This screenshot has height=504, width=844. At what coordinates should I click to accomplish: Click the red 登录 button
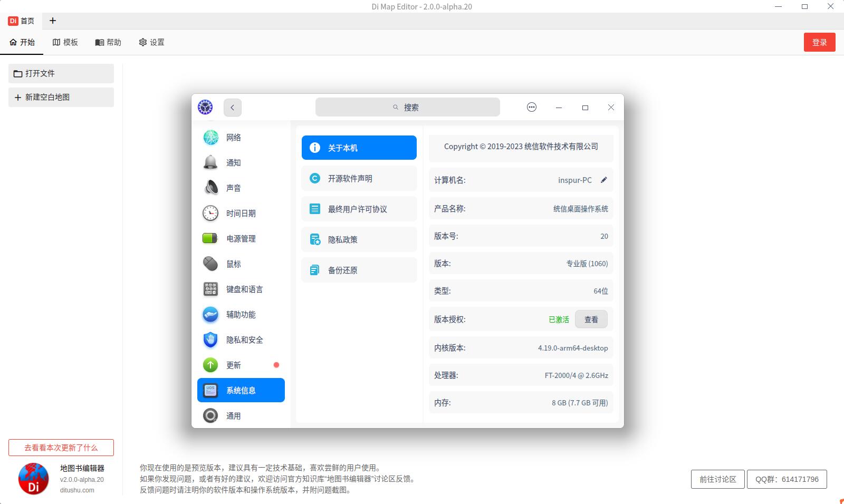819,42
